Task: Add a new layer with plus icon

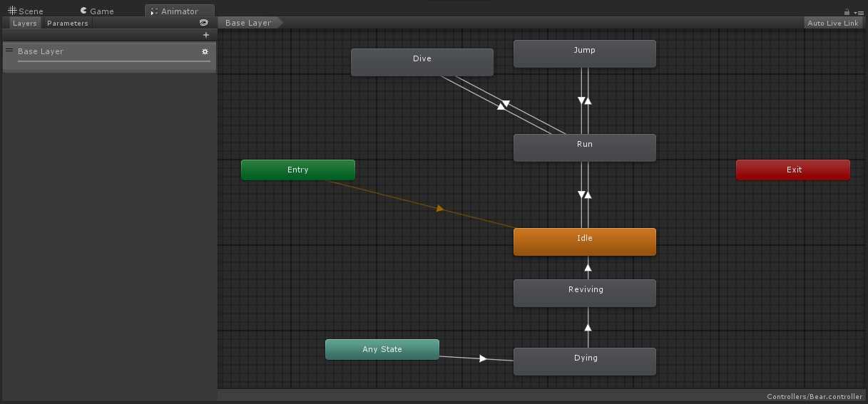Action: [x=206, y=35]
